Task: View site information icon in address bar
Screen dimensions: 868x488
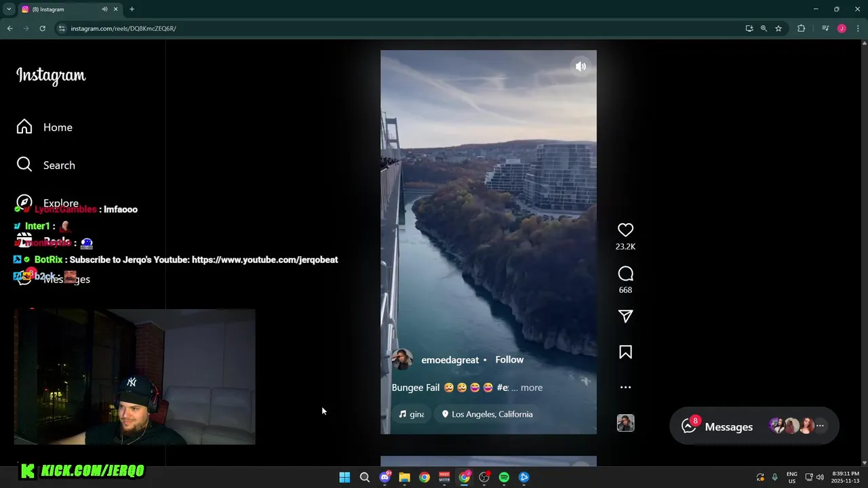Action: [62, 28]
